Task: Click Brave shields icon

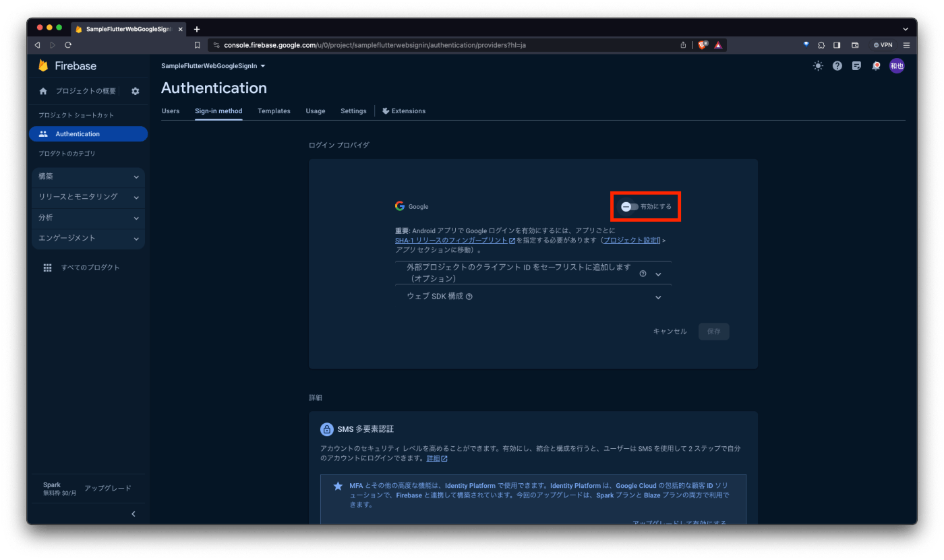Action: coord(703,45)
